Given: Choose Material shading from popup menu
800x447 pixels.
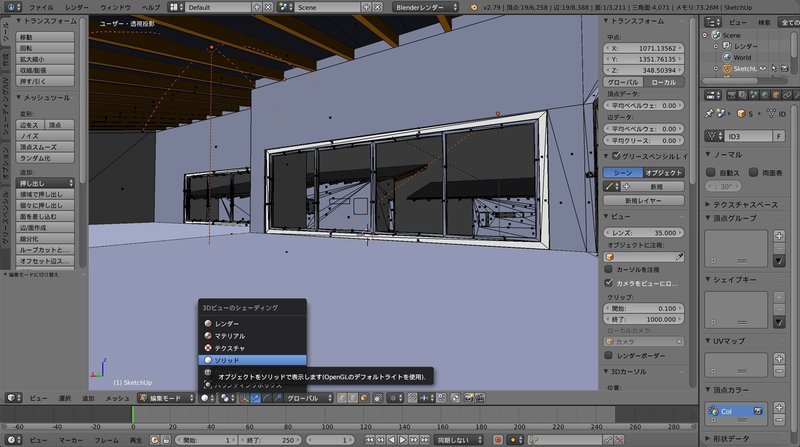Looking at the screenshot, I should pos(253,336).
